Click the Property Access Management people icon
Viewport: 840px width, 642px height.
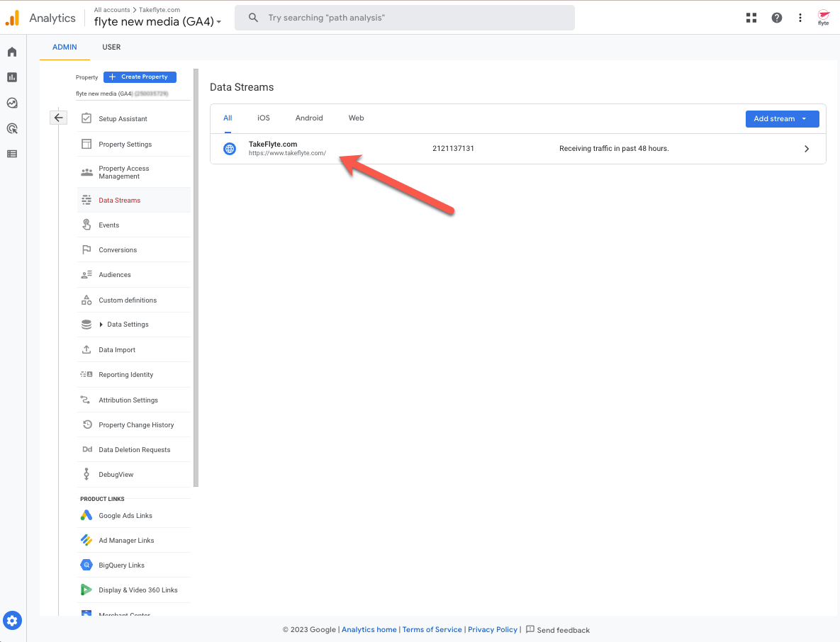pyautogui.click(x=86, y=172)
